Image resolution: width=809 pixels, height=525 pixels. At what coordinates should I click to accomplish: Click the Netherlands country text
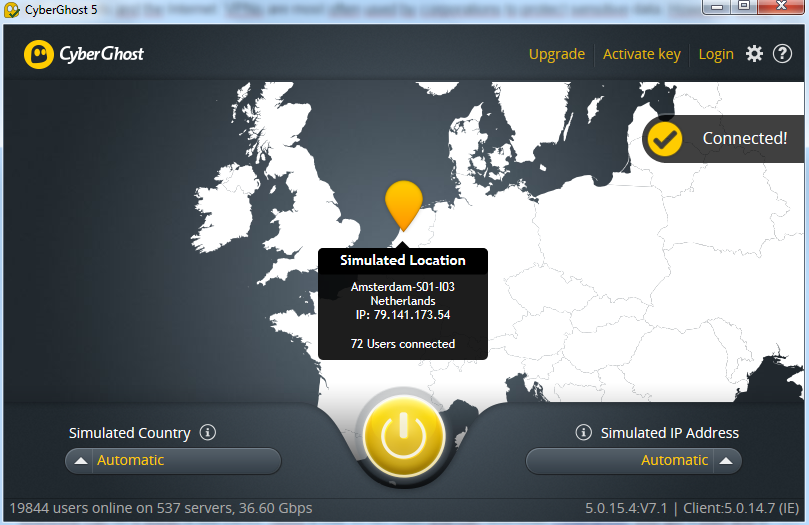(403, 301)
